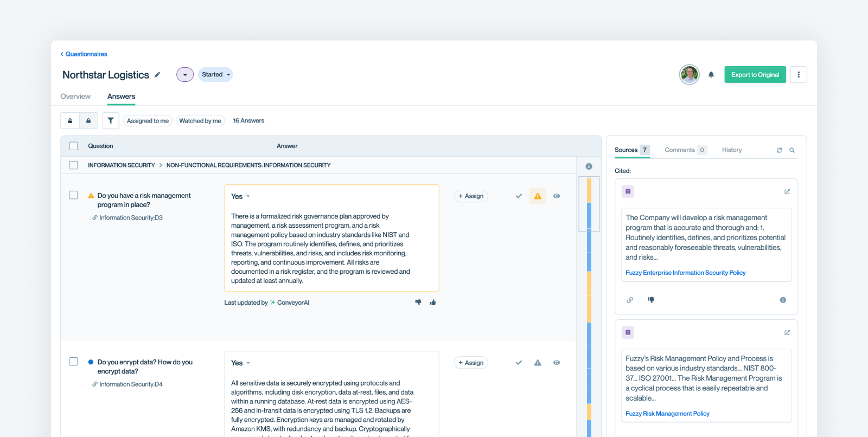Image resolution: width=868 pixels, height=437 pixels.
Task: Watch the risk management question eye icon
Action: click(x=557, y=196)
